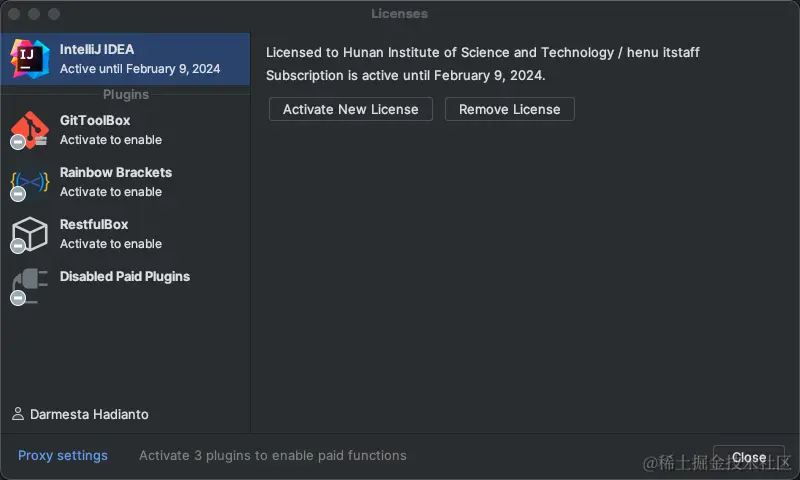Click the IntelliJ IDEA logo icon
The image size is (800, 480).
30,59
